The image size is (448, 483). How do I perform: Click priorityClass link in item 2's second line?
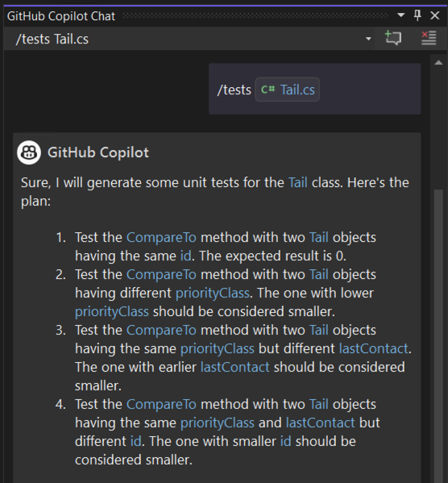coord(213,294)
